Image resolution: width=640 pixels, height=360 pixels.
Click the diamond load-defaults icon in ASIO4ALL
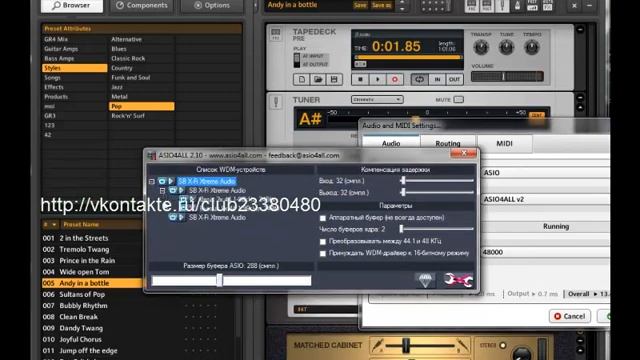click(425, 280)
